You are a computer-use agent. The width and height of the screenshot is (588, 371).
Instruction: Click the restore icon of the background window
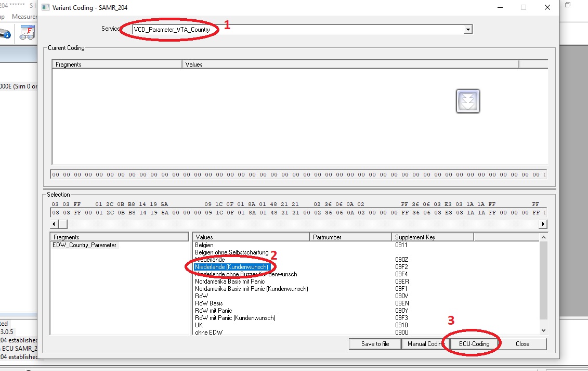point(568,5)
